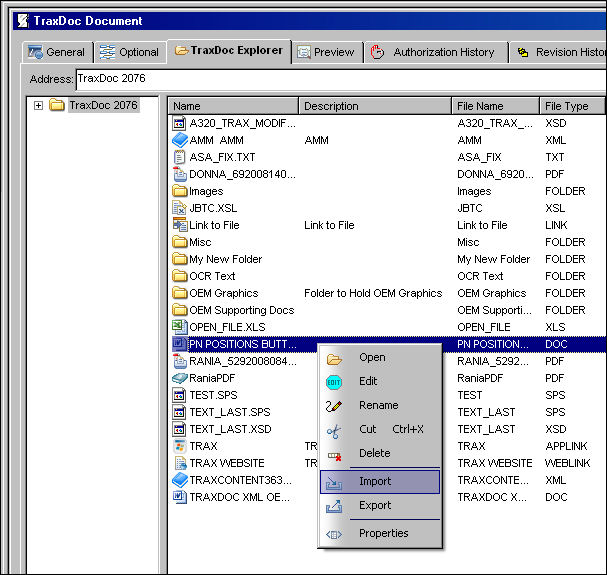The height and width of the screenshot is (575, 607).
Task: Expand the TraxDoc 2076 tree node
Action: pyautogui.click(x=38, y=105)
